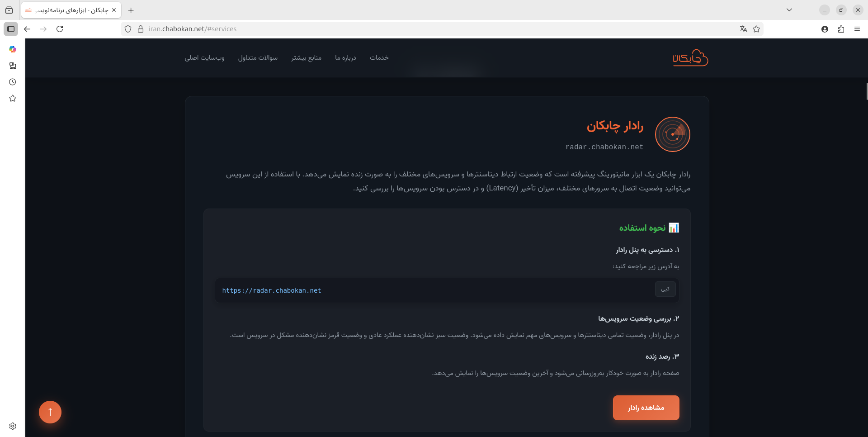Expand the list all tabs chevron
Viewport: 868px width, 437px height.
pos(789,10)
